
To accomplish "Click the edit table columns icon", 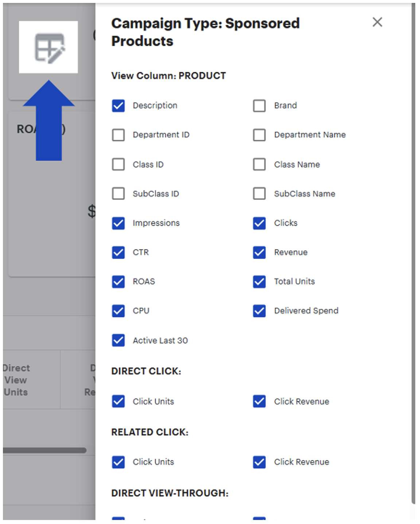I will pos(48,47).
